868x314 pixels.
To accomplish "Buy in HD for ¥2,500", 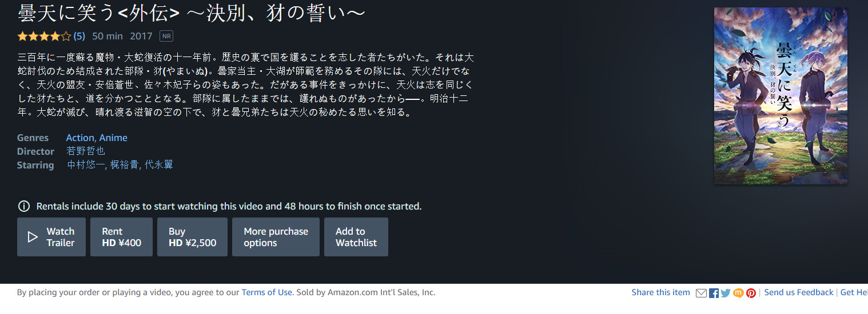I will pyautogui.click(x=192, y=237).
